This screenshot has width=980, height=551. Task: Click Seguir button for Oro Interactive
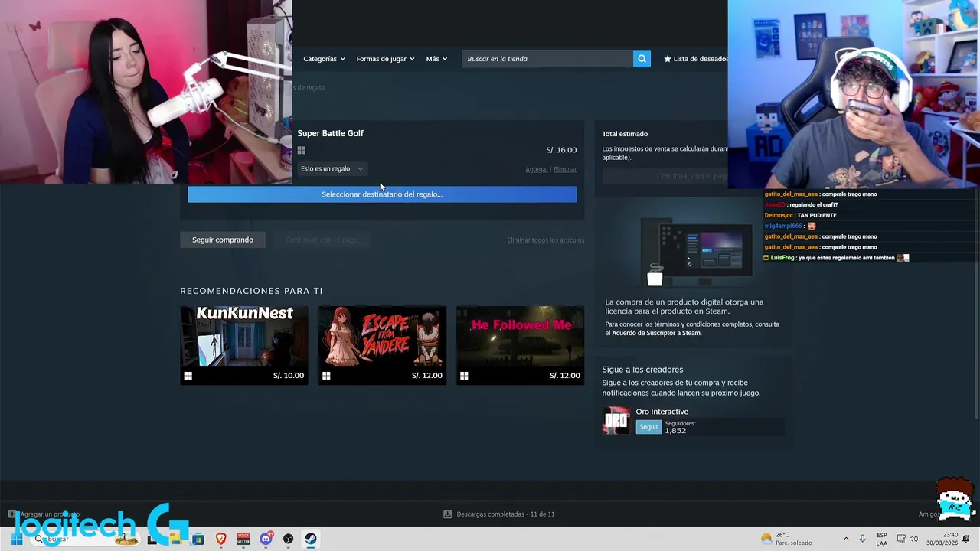[648, 427]
